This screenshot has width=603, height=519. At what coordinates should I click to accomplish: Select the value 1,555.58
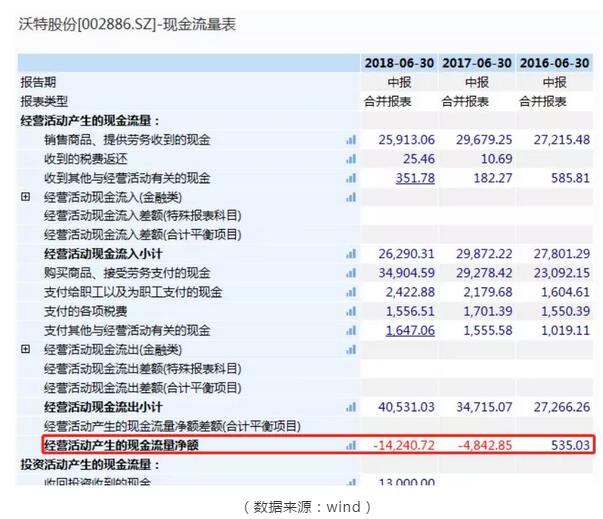(488, 331)
